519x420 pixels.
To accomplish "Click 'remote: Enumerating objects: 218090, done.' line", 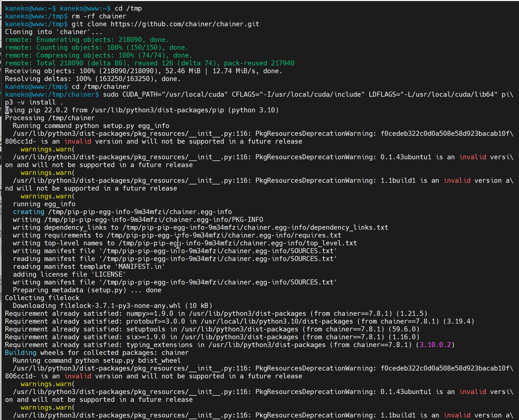I will 87,40.
